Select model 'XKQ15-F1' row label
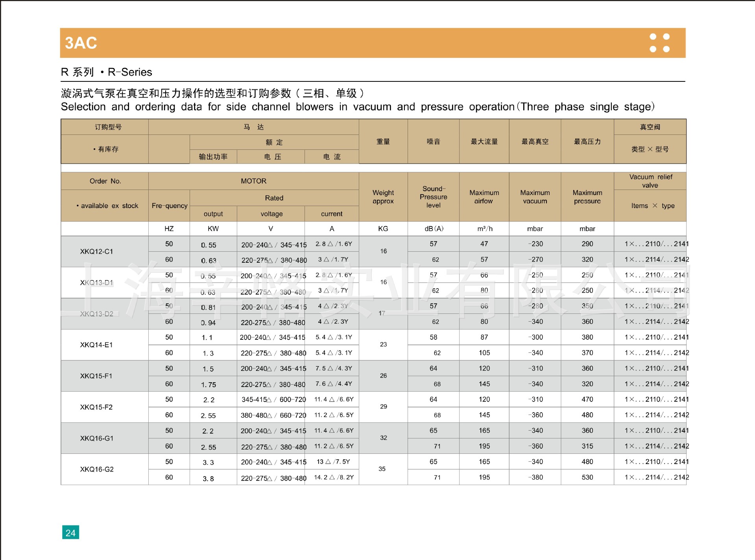 [96, 376]
